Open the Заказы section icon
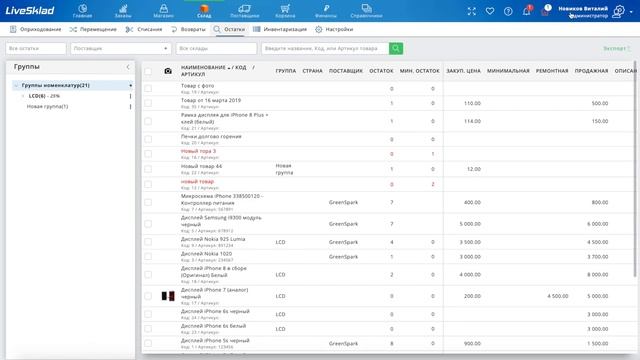640x360 pixels. pos(123,11)
